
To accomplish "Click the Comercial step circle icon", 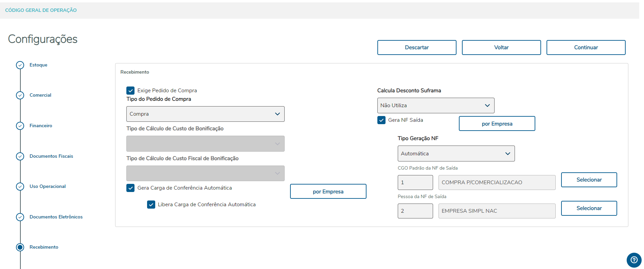I will click(20, 95).
